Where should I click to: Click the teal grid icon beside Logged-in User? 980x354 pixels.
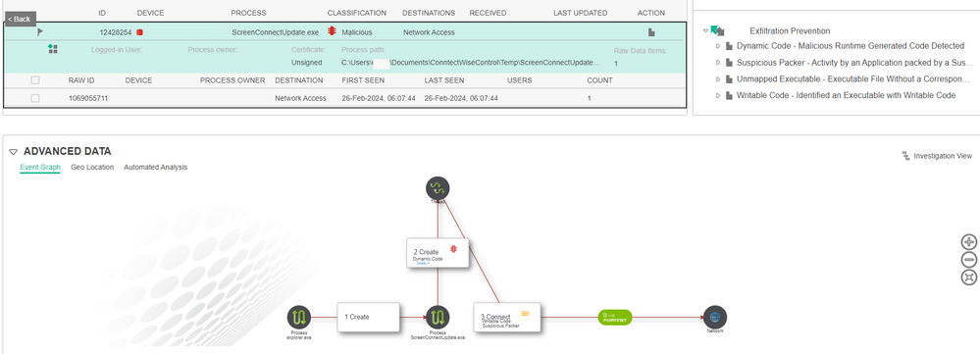[x=53, y=49]
